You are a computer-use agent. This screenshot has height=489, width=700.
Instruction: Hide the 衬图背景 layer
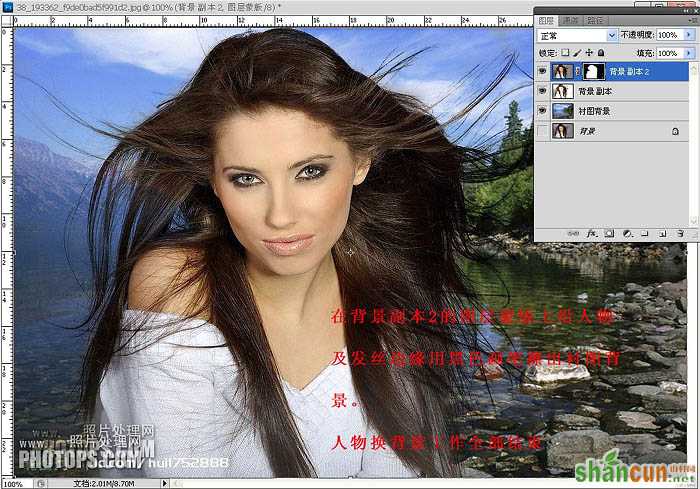click(542, 111)
